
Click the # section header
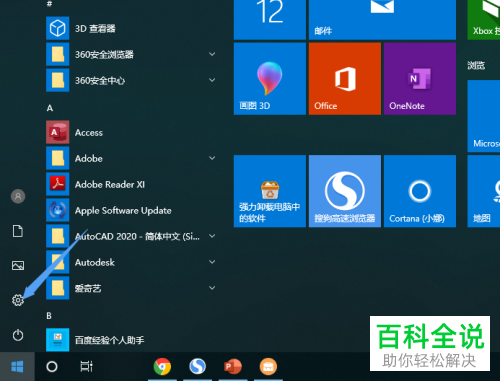point(49,4)
